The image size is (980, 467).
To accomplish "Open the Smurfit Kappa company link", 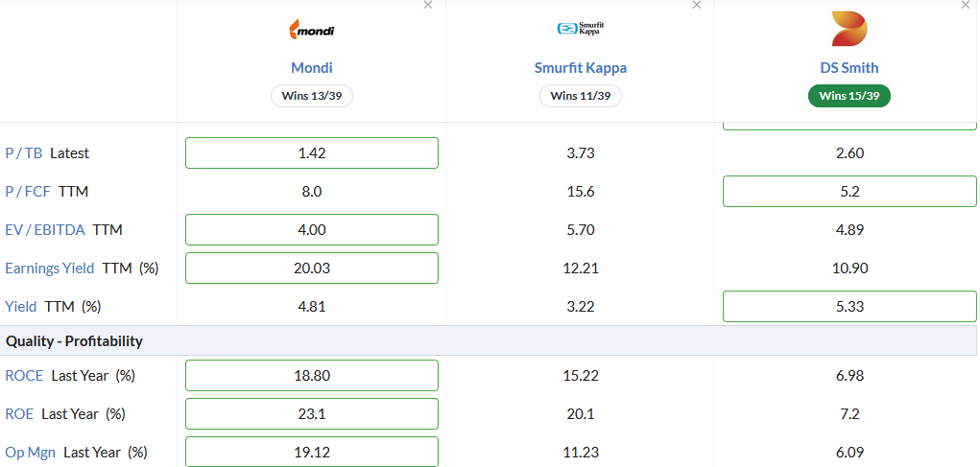I will [x=581, y=68].
